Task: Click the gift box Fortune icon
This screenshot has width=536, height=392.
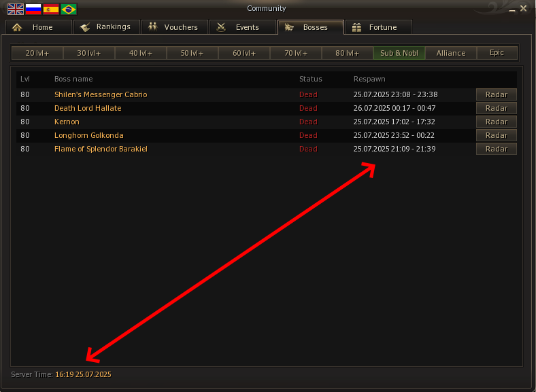Action: (356, 27)
